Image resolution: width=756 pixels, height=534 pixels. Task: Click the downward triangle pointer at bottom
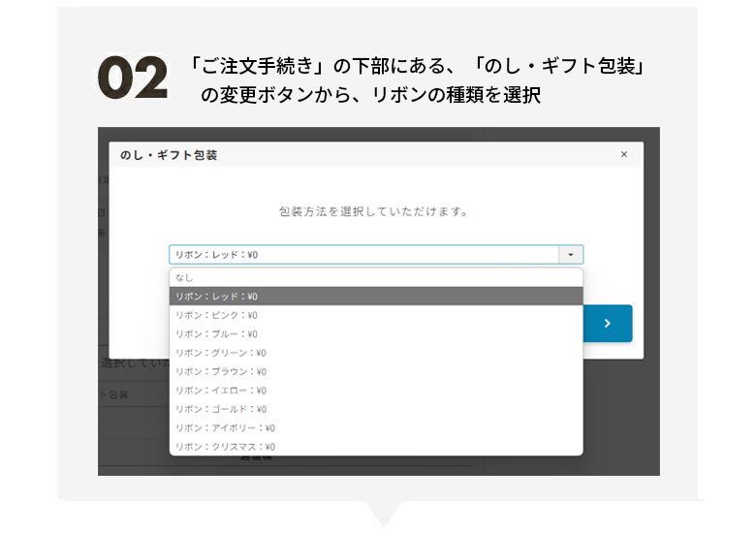point(385,513)
